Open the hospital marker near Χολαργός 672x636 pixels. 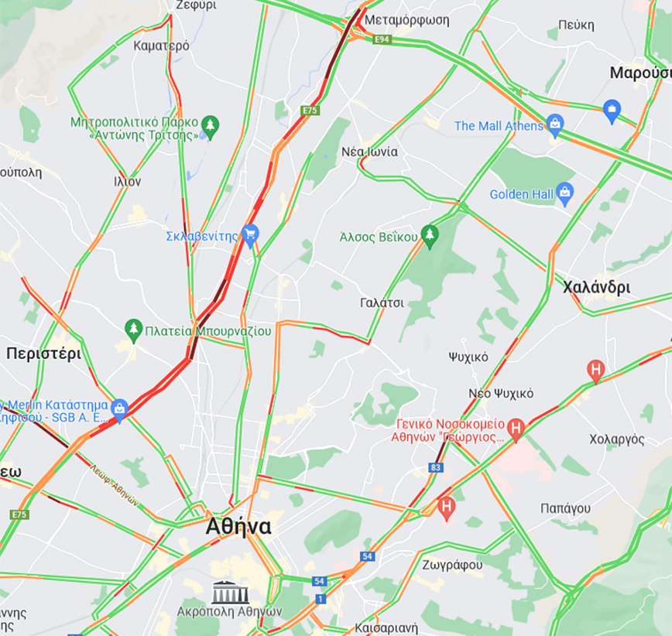pos(595,371)
